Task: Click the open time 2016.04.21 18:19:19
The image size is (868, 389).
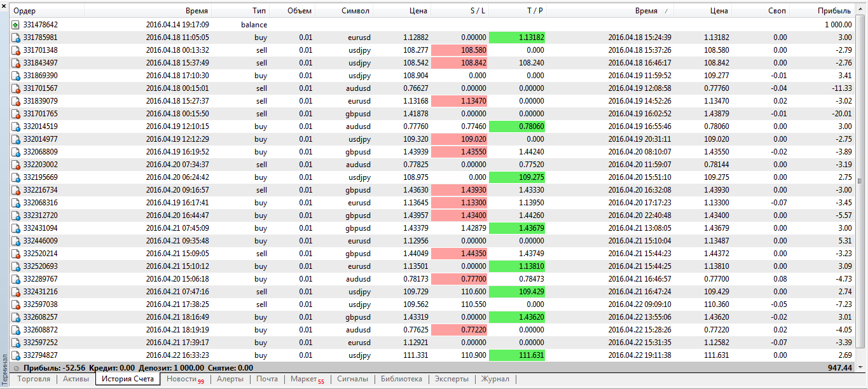Action: [x=177, y=330]
